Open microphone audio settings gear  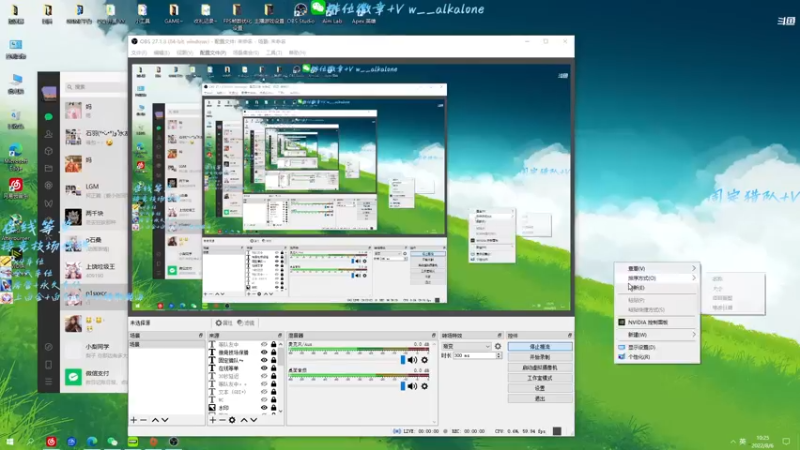424,360
